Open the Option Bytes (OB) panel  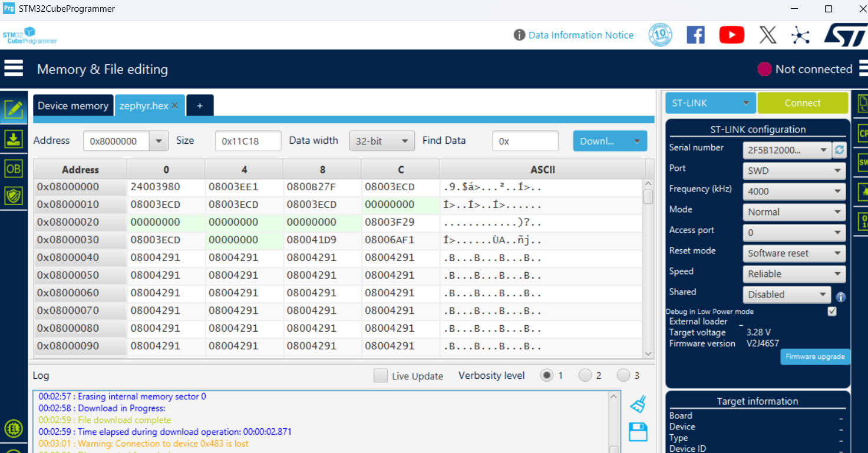14,168
